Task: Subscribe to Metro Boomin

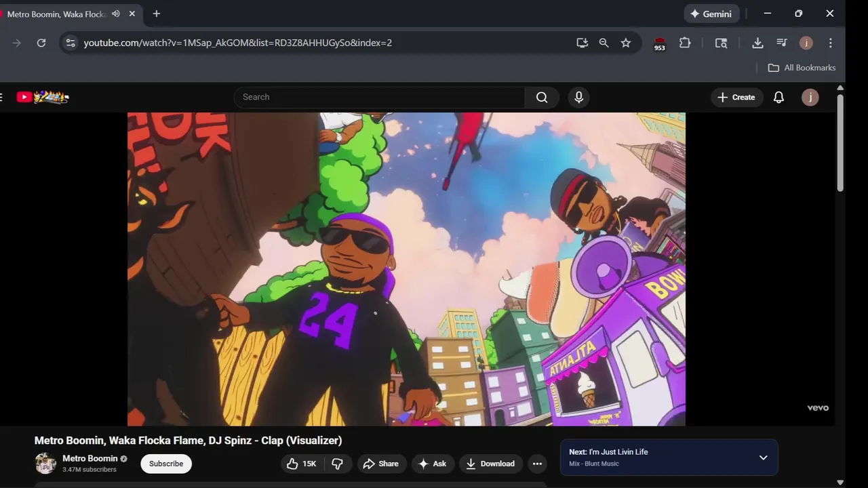Action: pos(166,464)
